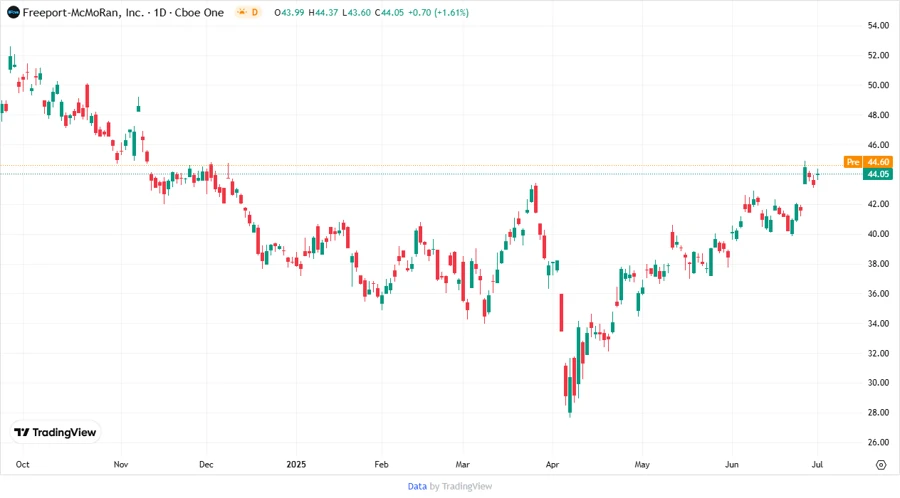The height and width of the screenshot is (498, 900).
Task: Open chart settings gear icon at bottom right
Action: 881,465
